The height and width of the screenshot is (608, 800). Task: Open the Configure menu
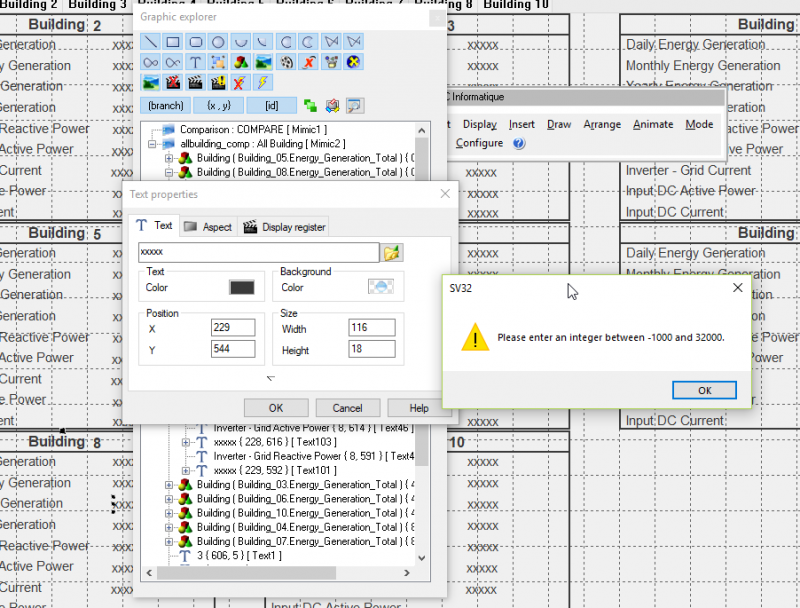479,143
